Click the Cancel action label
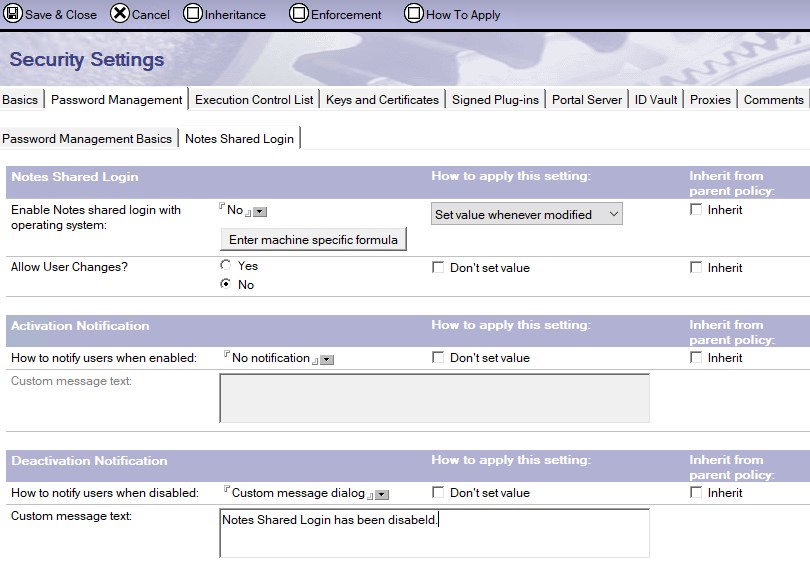810x564 pixels. pos(151,15)
